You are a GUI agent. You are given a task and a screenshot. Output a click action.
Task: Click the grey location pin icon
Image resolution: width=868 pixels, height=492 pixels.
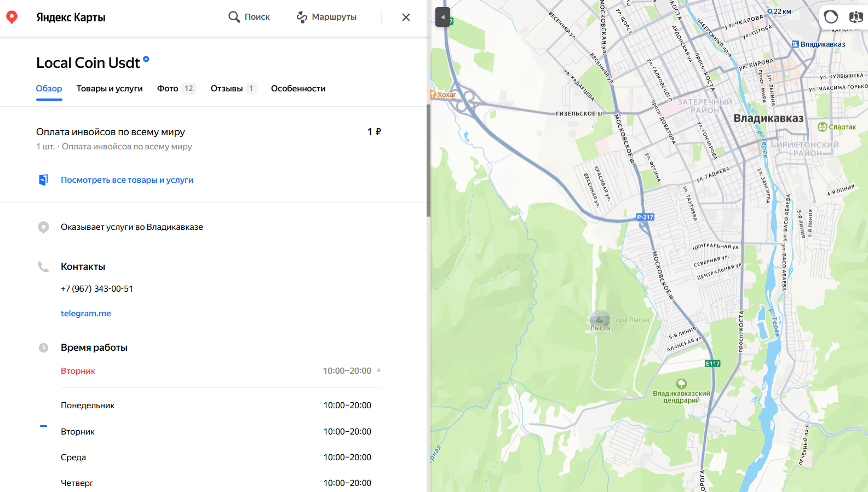click(43, 227)
